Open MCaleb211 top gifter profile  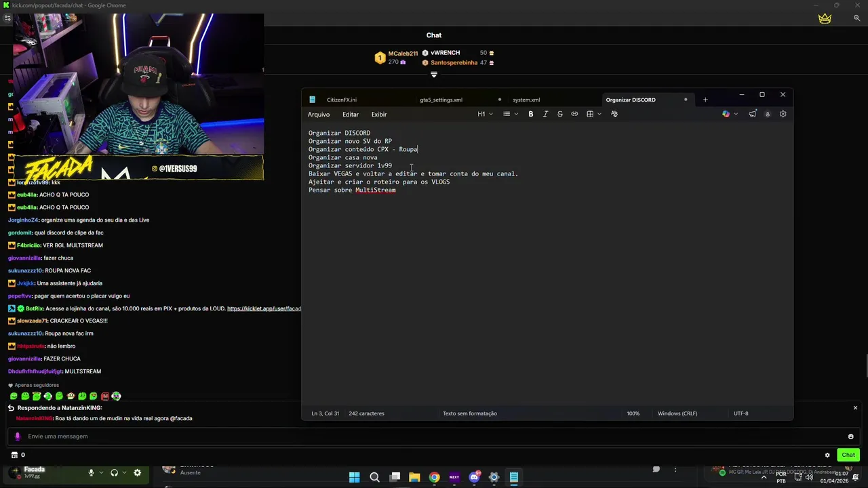(403, 54)
